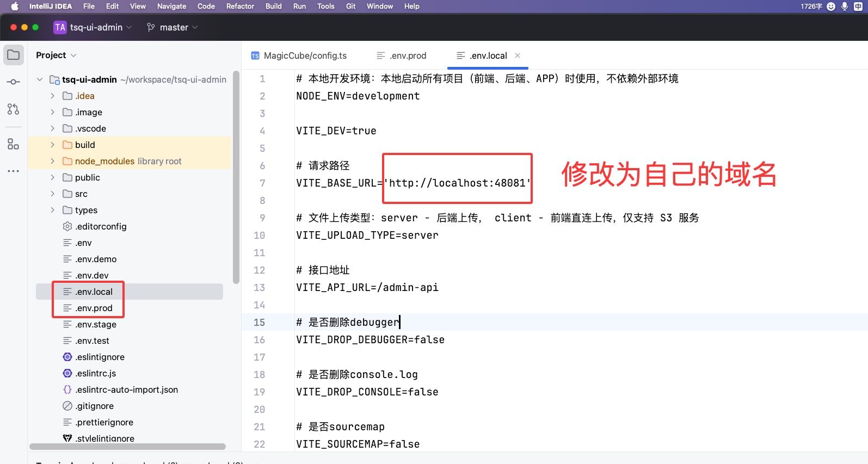
Task: Open the .env.prod file in tree
Action: [94, 308]
